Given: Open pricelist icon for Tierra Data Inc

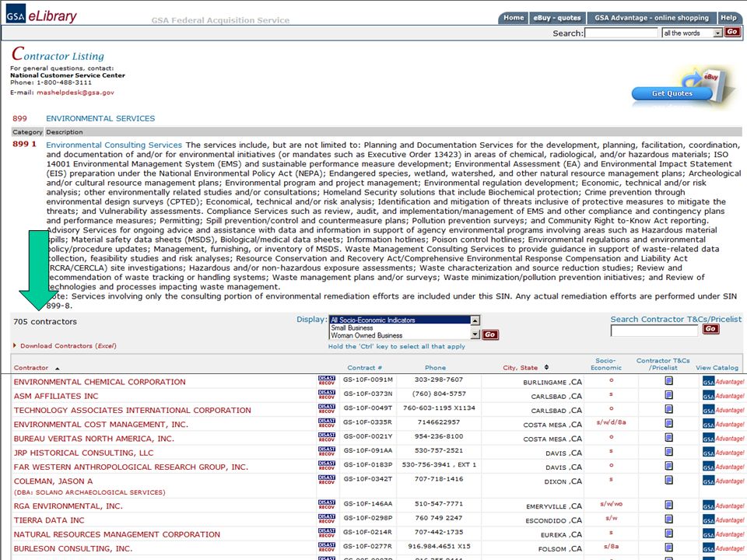Looking at the screenshot, I should (668, 520).
